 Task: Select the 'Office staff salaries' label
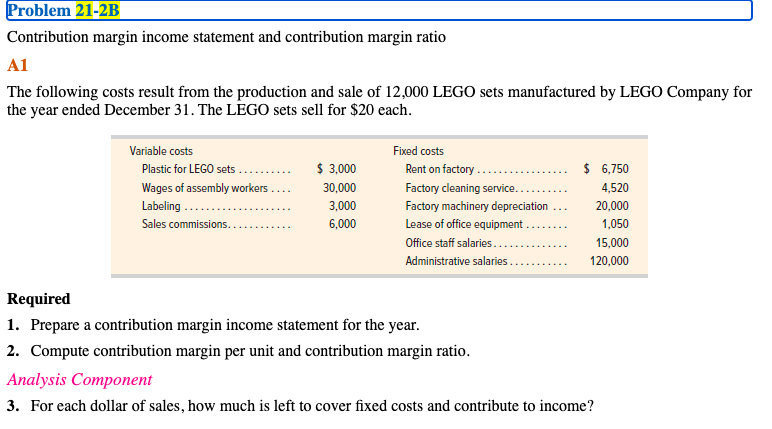point(449,243)
